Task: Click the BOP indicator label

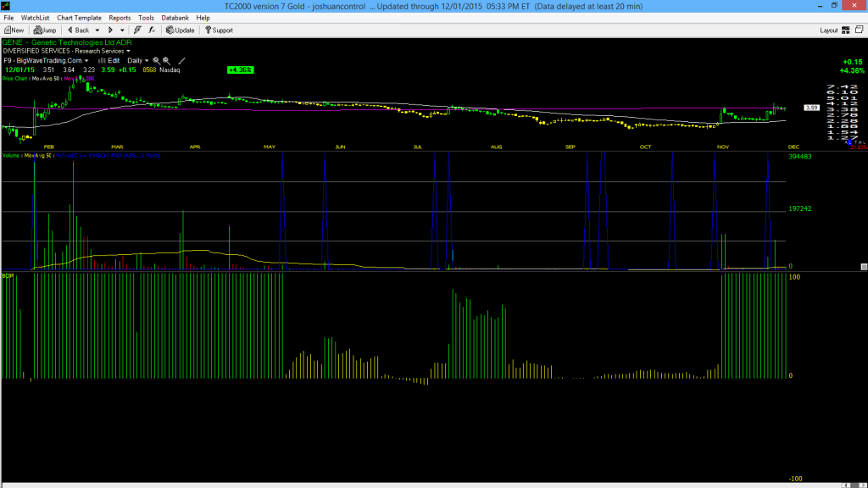Action: tap(8, 275)
